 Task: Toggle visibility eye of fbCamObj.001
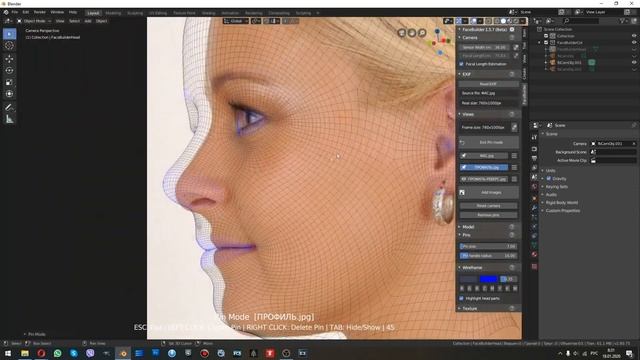click(x=634, y=62)
